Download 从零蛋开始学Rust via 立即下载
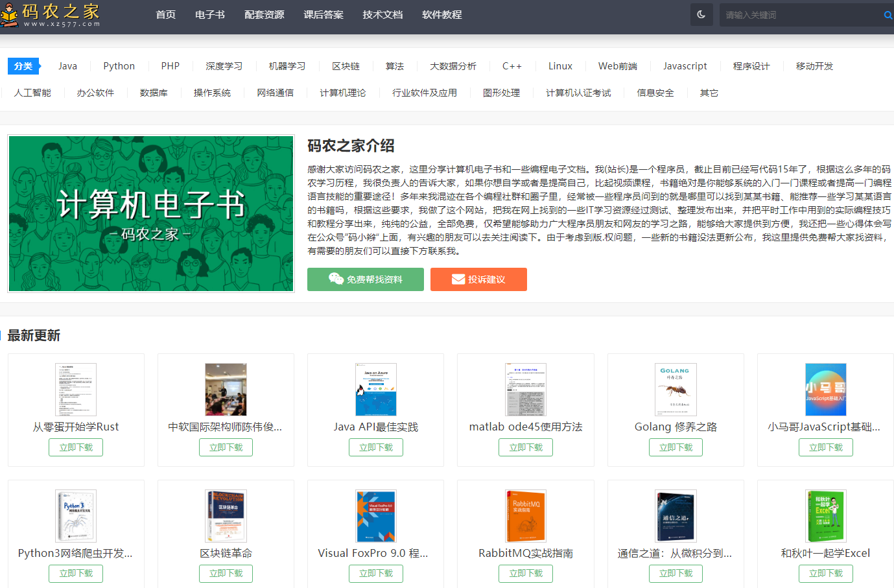Viewport: 894px width, 588px height. point(76,447)
